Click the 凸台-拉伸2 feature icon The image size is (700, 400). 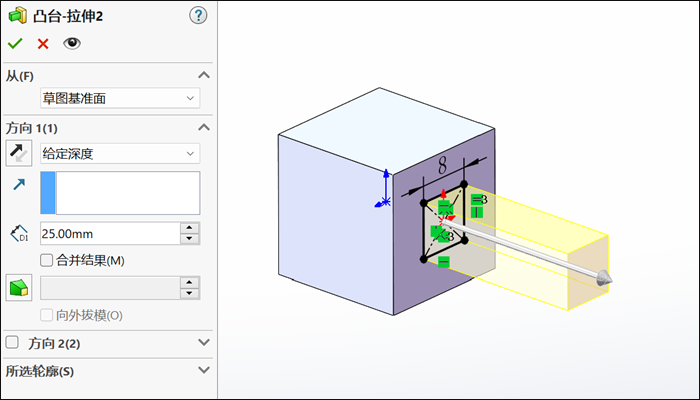(17, 17)
